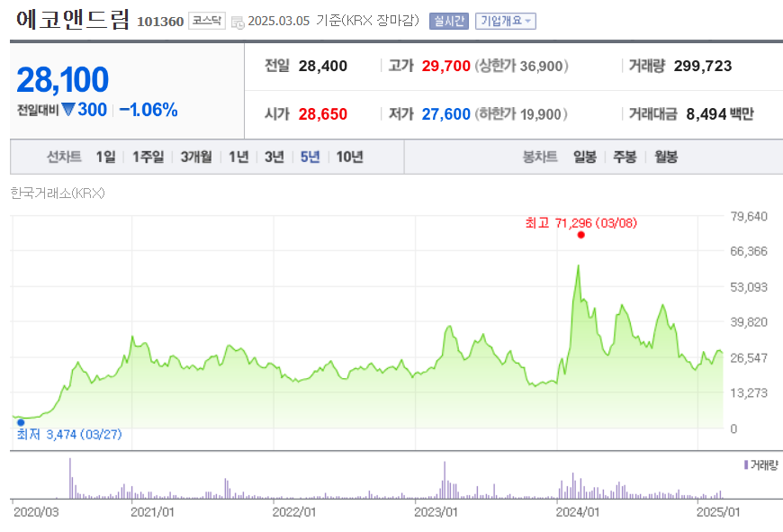
Task: Click the 2023/01 x-axis label
Action: 436,512
